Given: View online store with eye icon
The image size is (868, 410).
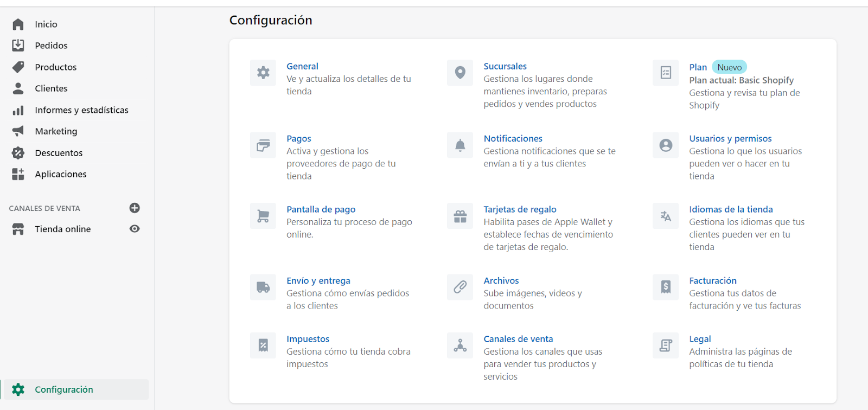Looking at the screenshot, I should 135,229.
